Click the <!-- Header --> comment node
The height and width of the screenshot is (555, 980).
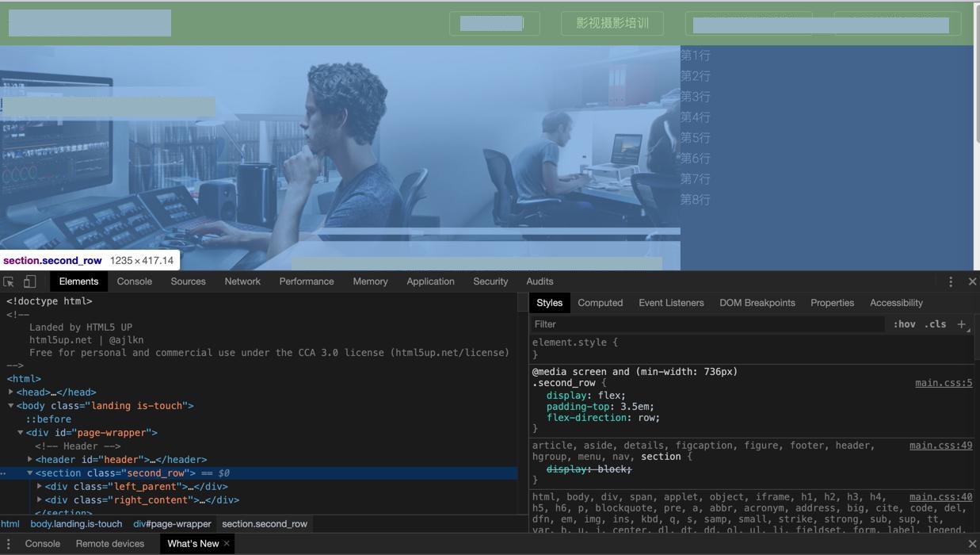(78, 446)
